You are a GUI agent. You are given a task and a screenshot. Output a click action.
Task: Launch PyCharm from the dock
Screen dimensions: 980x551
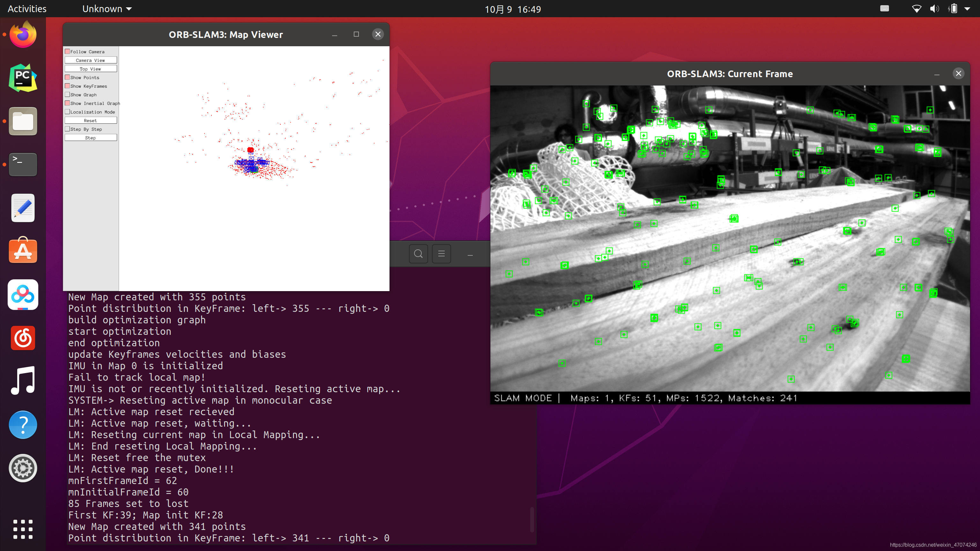pyautogui.click(x=23, y=78)
